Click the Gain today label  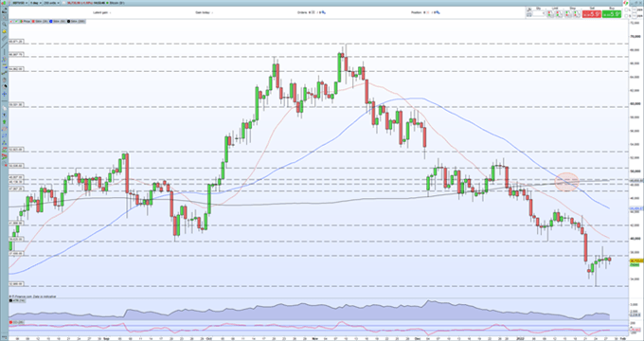pyautogui.click(x=203, y=12)
